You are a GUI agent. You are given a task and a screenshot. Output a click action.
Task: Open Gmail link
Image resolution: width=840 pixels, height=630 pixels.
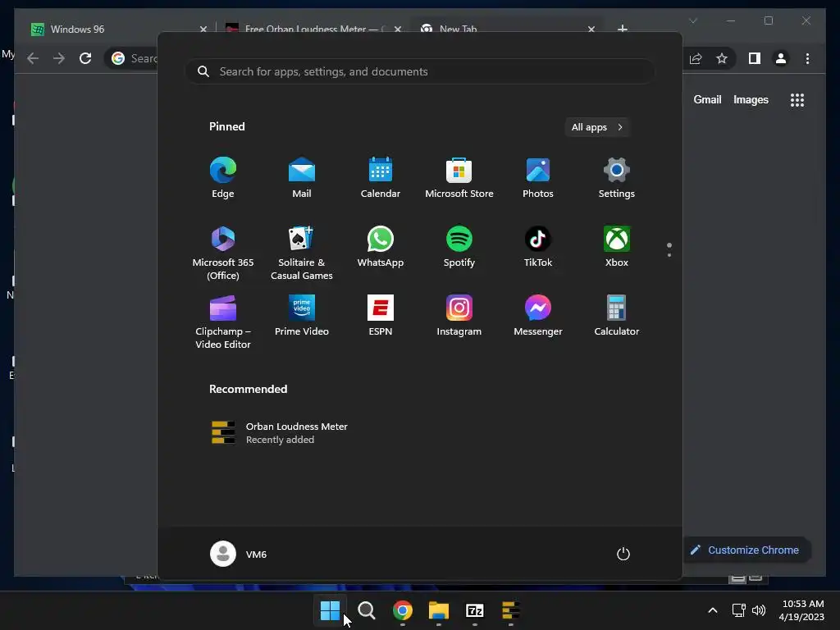click(707, 99)
